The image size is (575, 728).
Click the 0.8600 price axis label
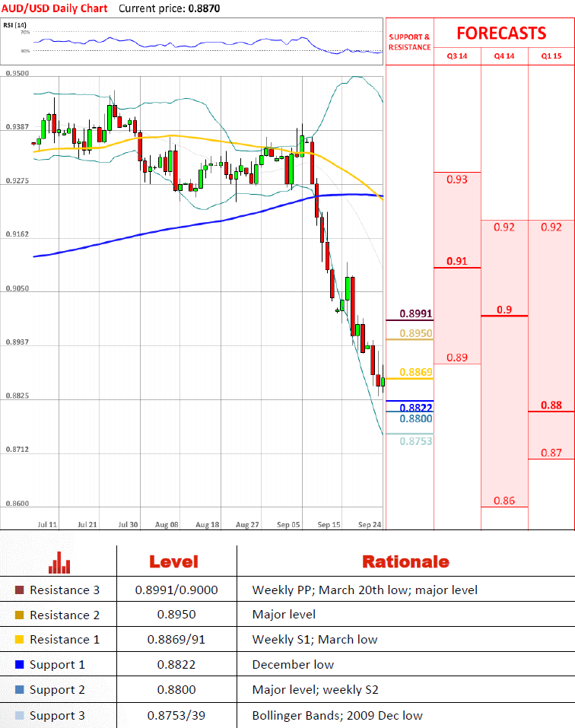click(x=17, y=504)
